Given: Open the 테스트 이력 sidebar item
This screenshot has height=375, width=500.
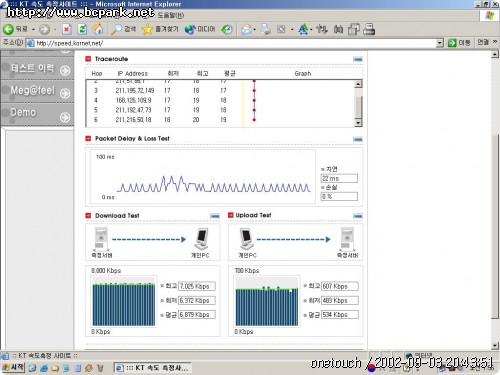Looking at the screenshot, I should point(37,69).
